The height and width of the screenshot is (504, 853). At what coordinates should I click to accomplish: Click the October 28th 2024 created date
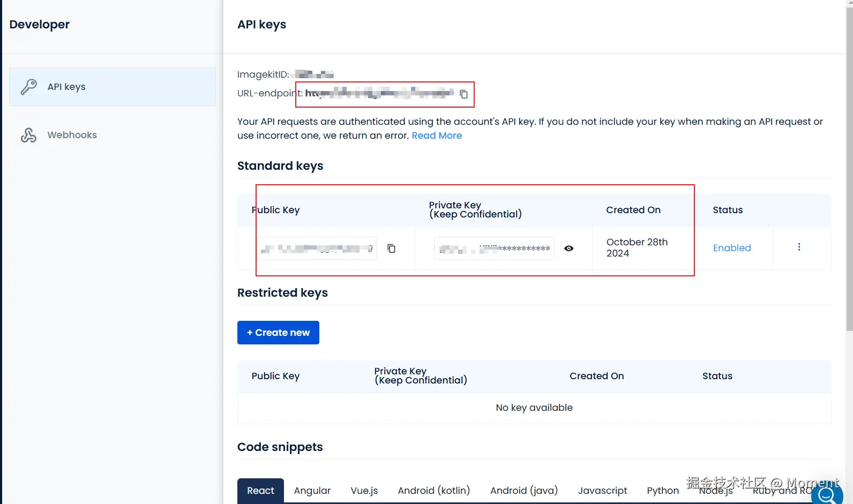(x=637, y=247)
